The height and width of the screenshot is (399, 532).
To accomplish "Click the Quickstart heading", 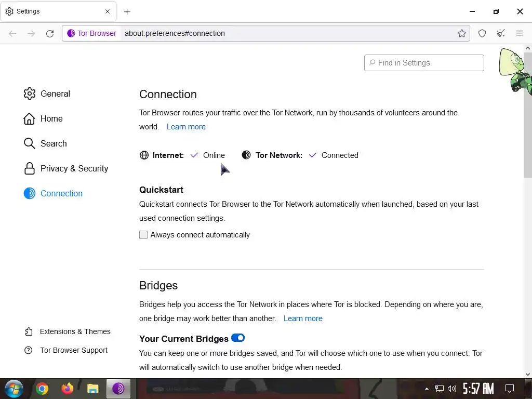I will [161, 190].
